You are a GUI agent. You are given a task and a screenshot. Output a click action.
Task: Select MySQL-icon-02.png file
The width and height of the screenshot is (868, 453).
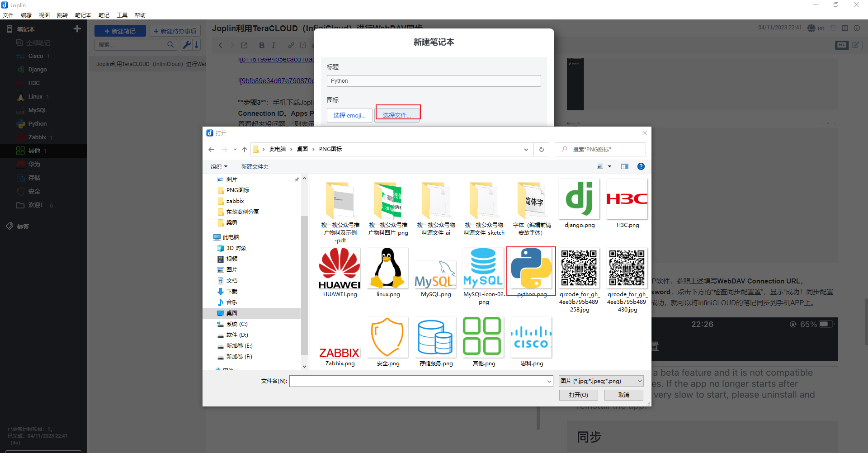(483, 269)
